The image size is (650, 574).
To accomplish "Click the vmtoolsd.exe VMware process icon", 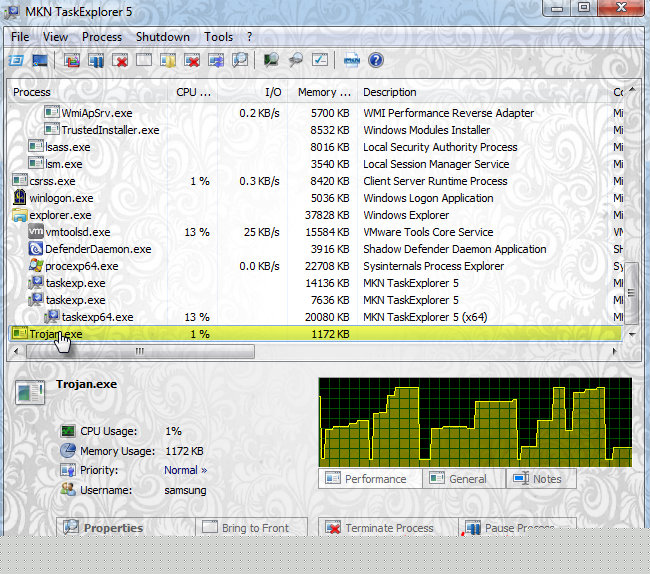I will click(x=37, y=232).
